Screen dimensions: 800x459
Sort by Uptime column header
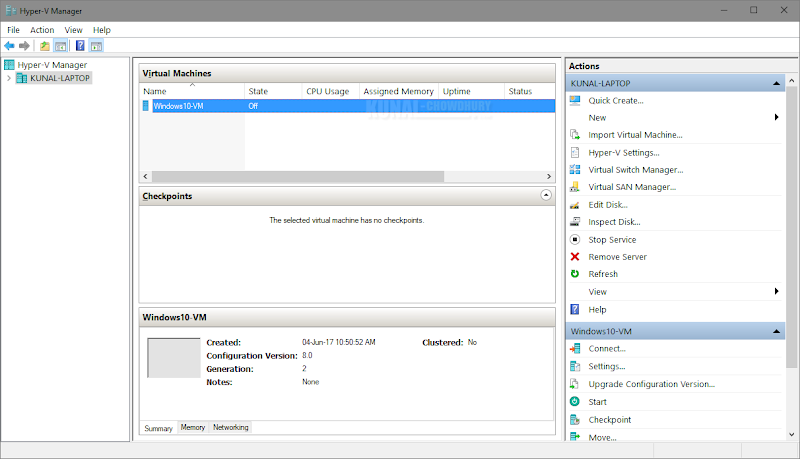coord(471,91)
